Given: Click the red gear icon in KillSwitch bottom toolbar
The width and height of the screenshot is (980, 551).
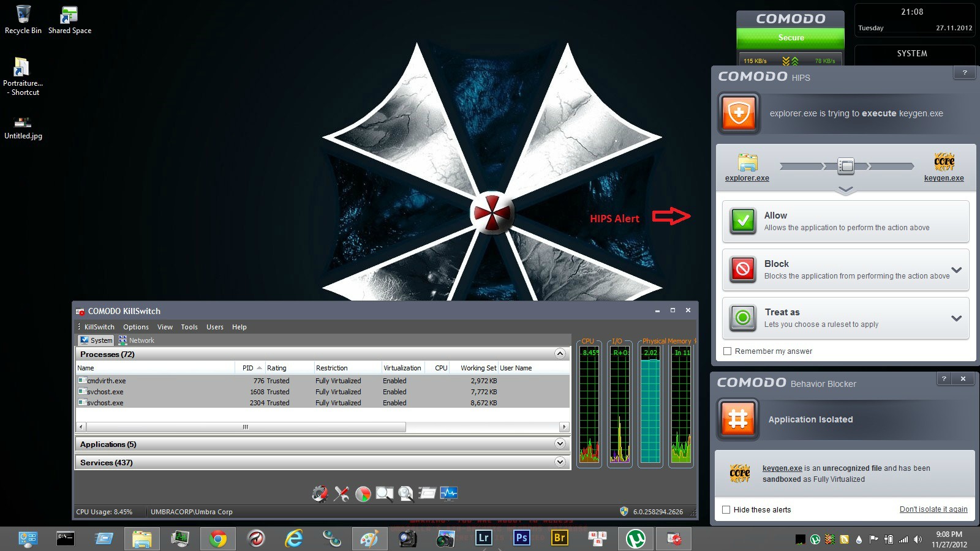Looking at the screenshot, I should (320, 493).
